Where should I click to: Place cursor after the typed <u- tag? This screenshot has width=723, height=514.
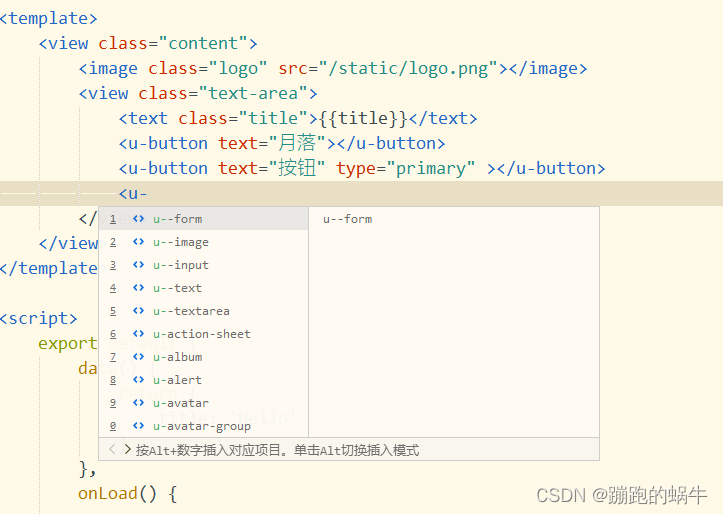pos(148,194)
